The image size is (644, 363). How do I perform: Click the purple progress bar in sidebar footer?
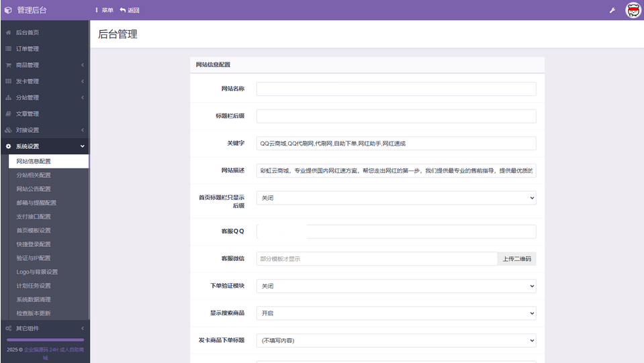[x=44, y=340]
